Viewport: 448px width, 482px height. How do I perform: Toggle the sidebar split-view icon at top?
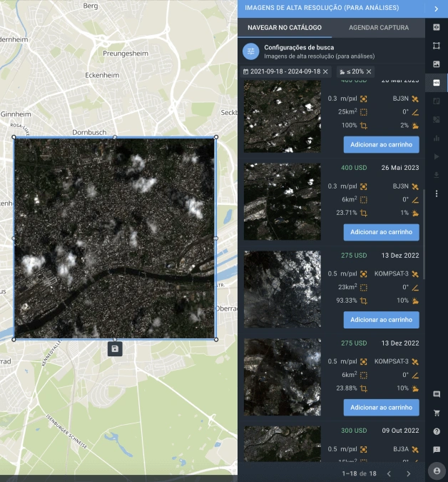tap(437, 27)
